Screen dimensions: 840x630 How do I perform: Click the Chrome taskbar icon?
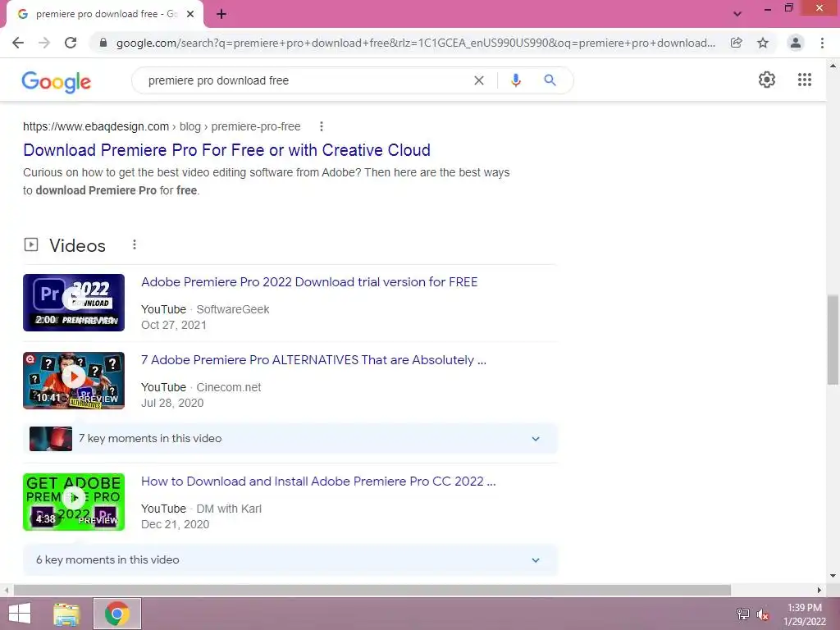click(117, 614)
